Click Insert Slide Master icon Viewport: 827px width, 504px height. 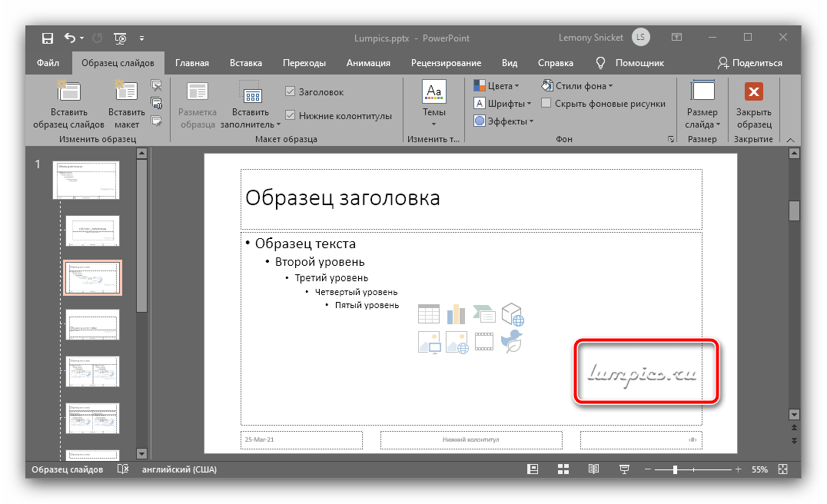click(68, 92)
